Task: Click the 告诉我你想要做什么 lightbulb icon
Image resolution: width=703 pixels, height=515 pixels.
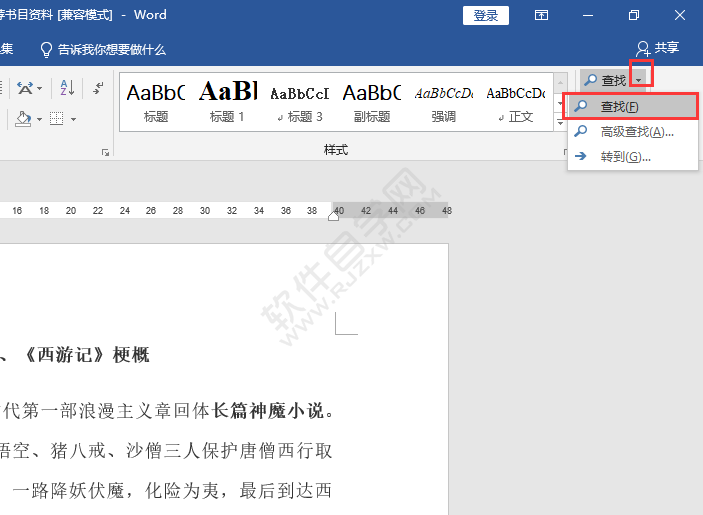Action: click(x=46, y=49)
